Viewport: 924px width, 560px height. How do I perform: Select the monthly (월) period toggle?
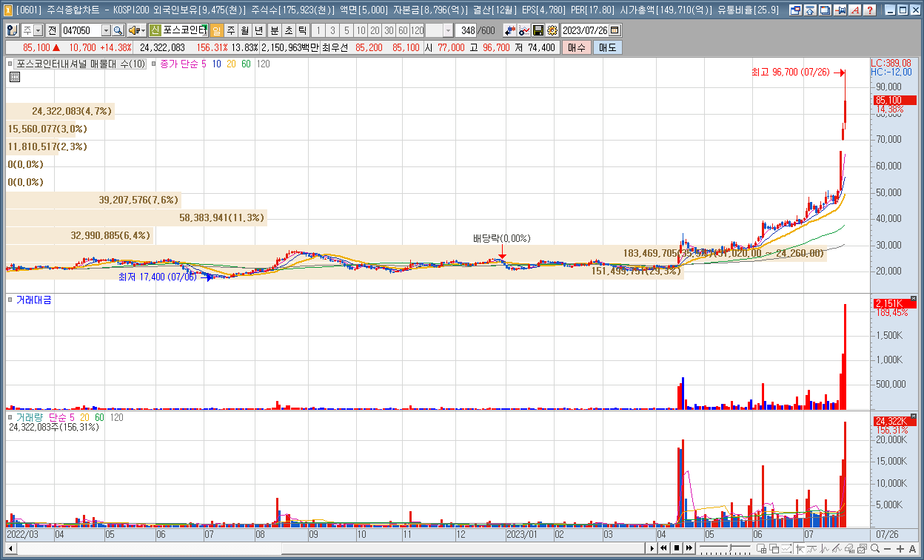pos(244,30)
